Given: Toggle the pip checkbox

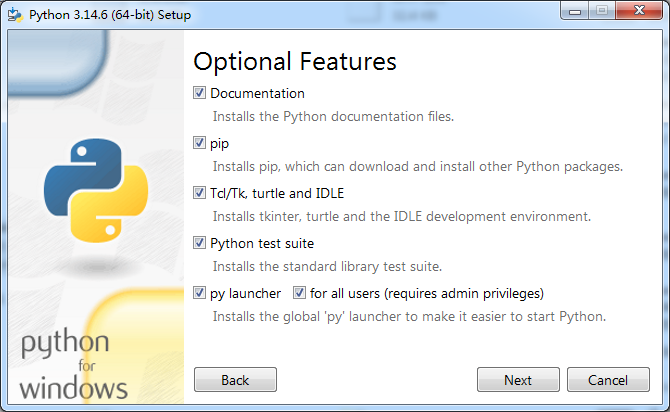Looking at the screenshot, I should [199, 143].
